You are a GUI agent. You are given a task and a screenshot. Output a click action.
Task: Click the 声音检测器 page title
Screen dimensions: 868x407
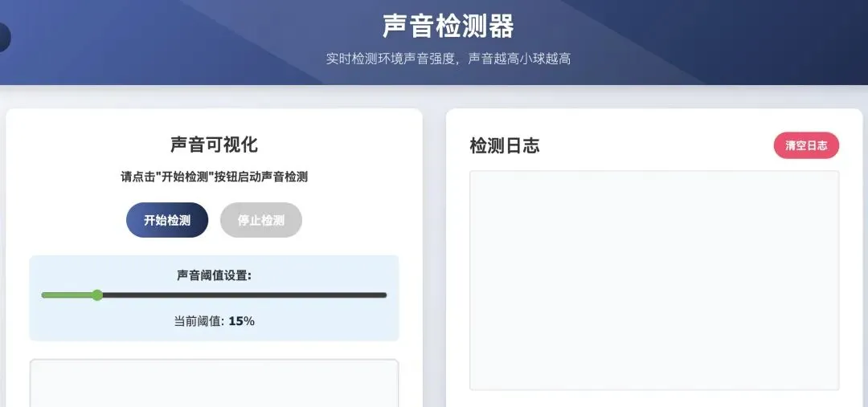448,26
